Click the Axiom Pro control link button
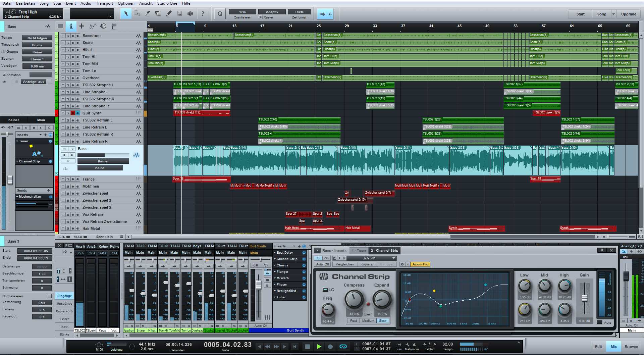Image resolution: width=644 pixels, height=355 pixels. [x=420, y=264]
